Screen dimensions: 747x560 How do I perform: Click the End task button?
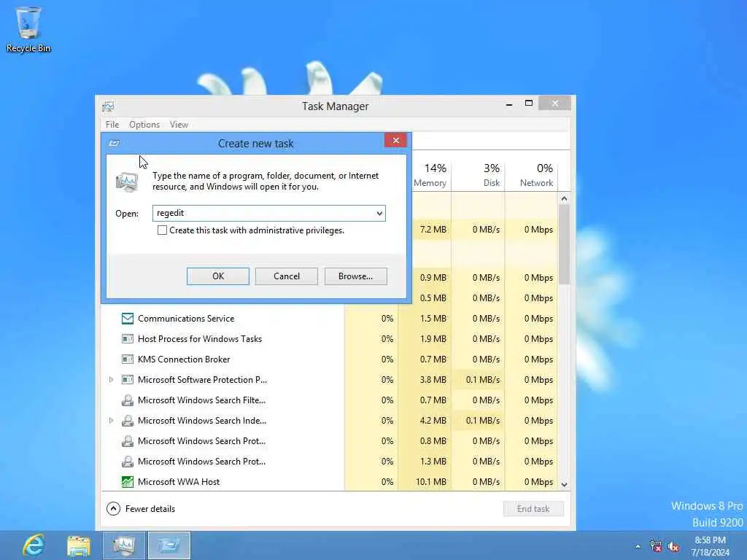[x=533, y=509]
